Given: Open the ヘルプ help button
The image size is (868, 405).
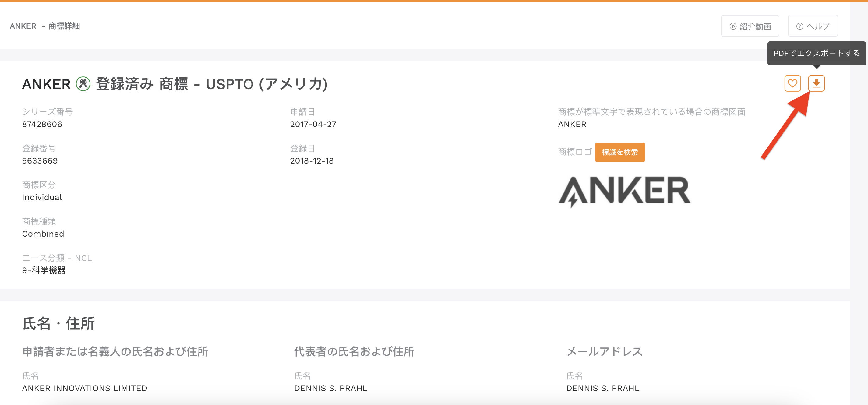Looking at the screenshot, I should (813, 26).
